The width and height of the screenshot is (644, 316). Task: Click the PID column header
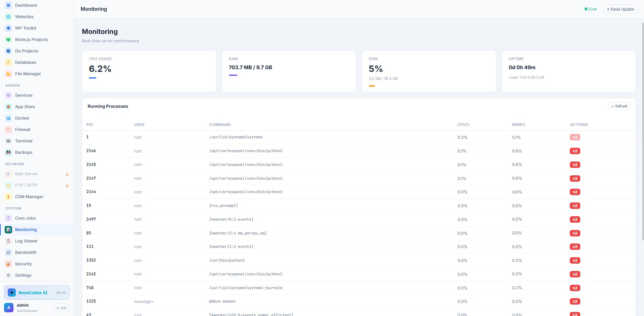click(x=90, y=125)
